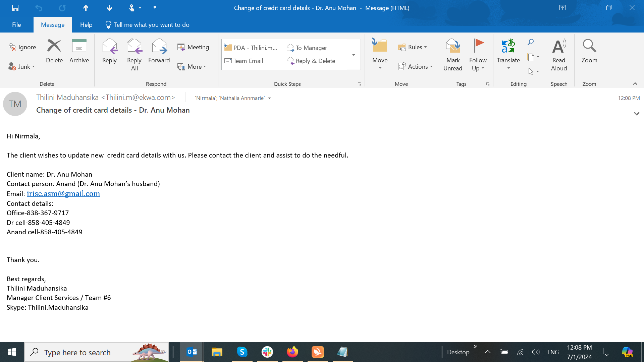The image size is (644, 362).
Task: Run the PDA - Thilini.m quick step
Action: (251, 48)
